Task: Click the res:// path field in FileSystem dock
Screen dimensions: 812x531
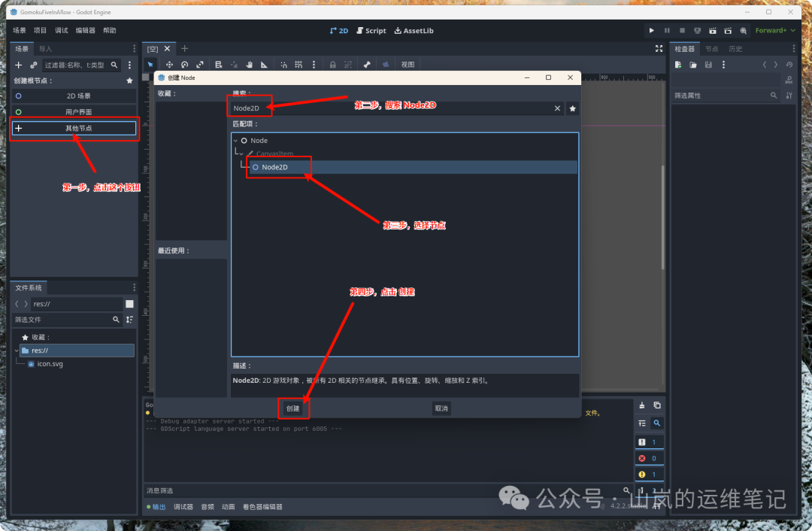Action: tap(77, 304)
